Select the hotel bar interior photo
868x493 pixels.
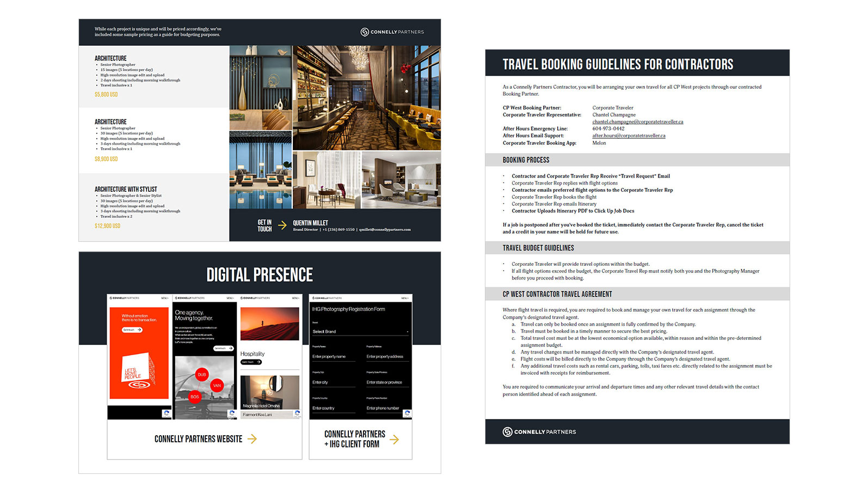pyautogui.click(x=366, y=98)
